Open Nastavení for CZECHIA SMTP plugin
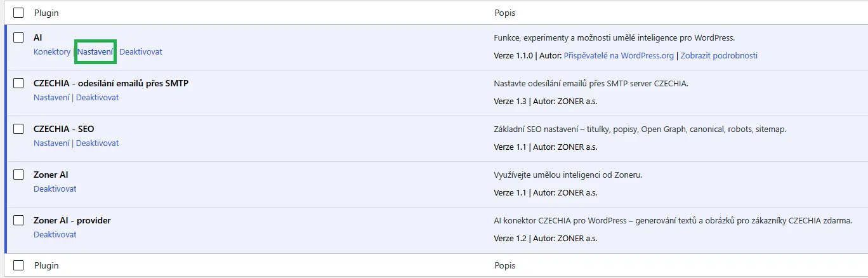Screen dimensions: 868x278 pyautogui.click(x=51, y=98)
